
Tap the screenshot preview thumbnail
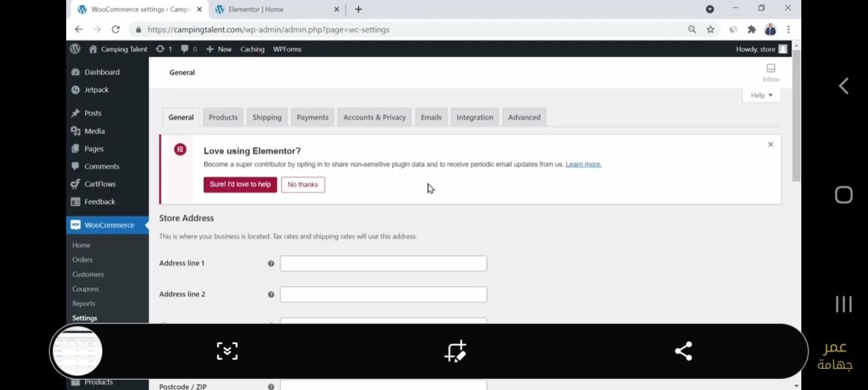(x=77, y=351)
